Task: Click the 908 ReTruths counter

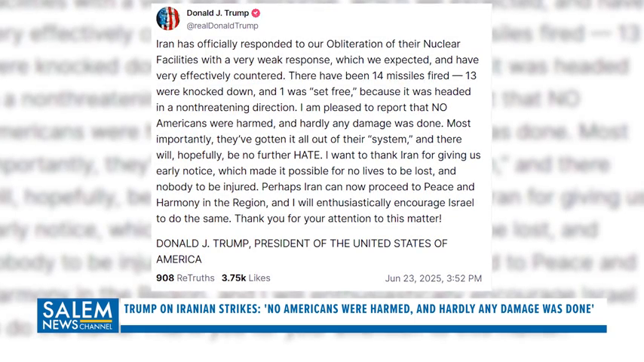Action: tap(186, 278)
